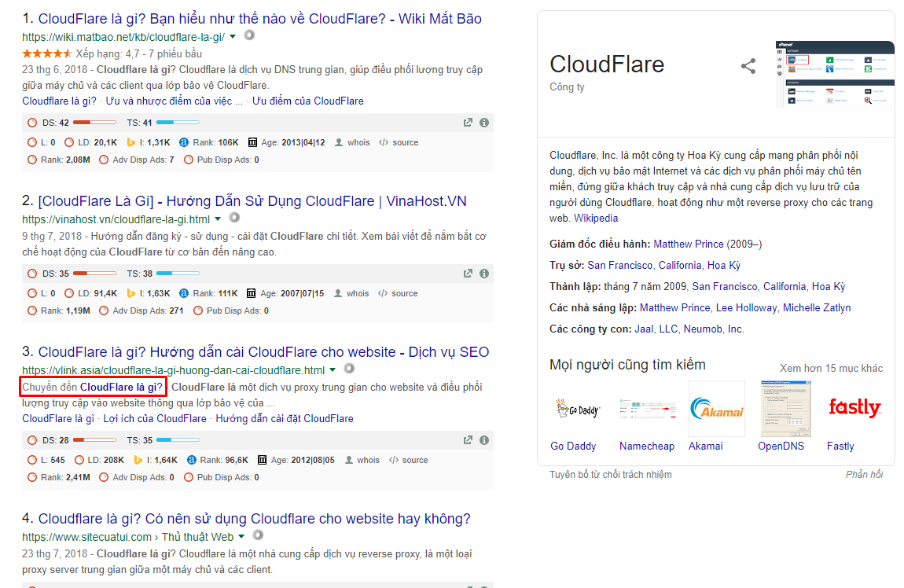Open sitelink 'Hướng dẫn cài đặt CloudFlare'
The image size is (904, 588).
(x=285, y=418)
